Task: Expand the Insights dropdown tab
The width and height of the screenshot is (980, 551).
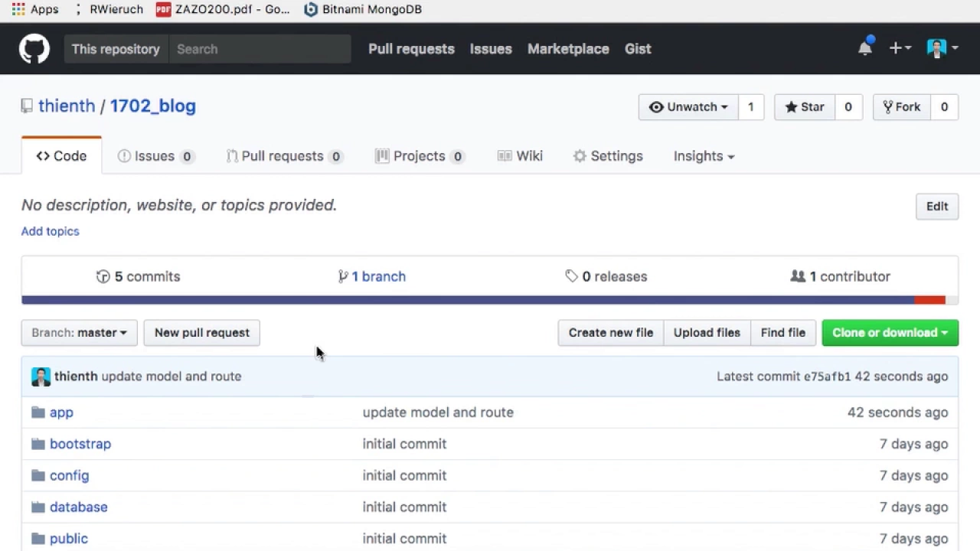Action: point(704,156)
